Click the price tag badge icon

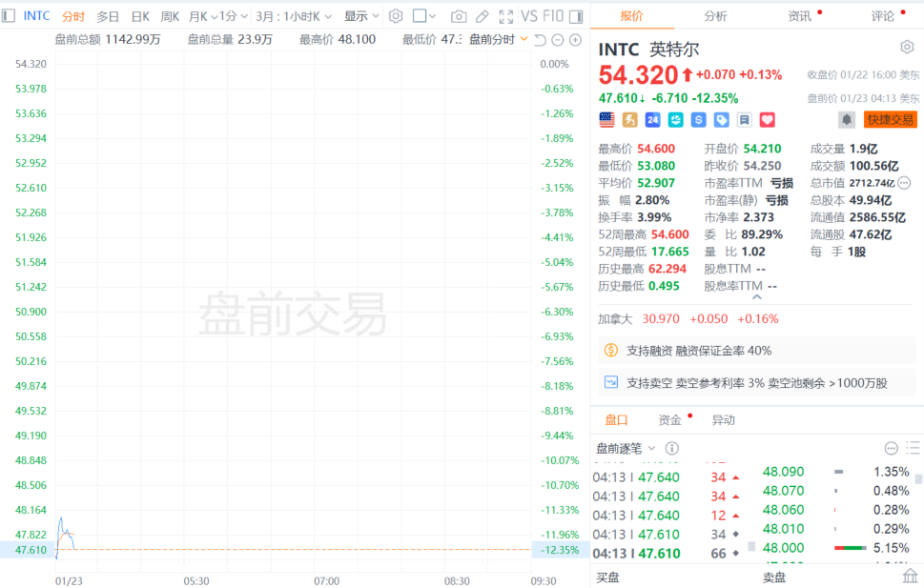[722, 120]
